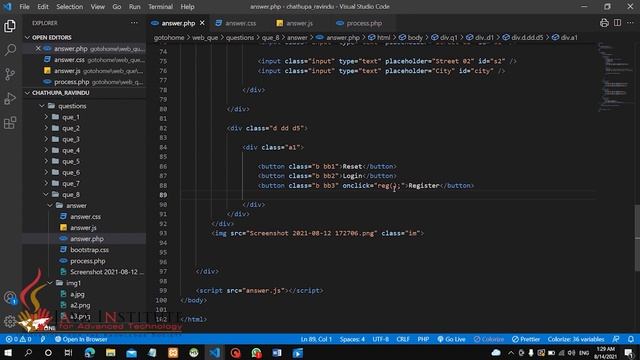This screenshot has height=360, width=640.
Task: Open bootstrap.css in the file tree
Action: [x=89, y=249]
